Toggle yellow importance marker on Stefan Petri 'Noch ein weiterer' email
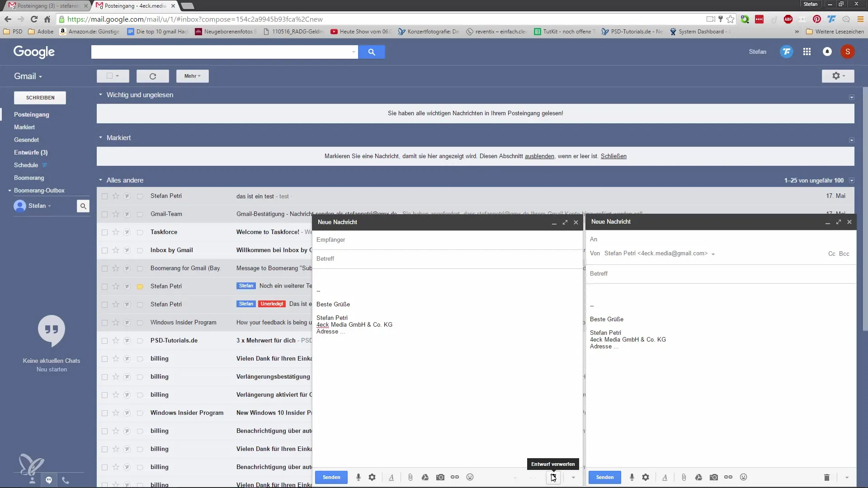This screenshot has width=868, height=488. coord(140,286)
